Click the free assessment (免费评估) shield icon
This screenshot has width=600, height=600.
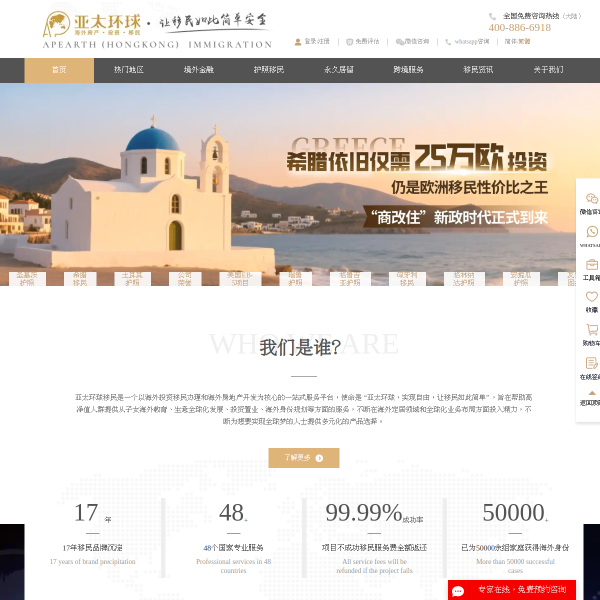(350, 42)
